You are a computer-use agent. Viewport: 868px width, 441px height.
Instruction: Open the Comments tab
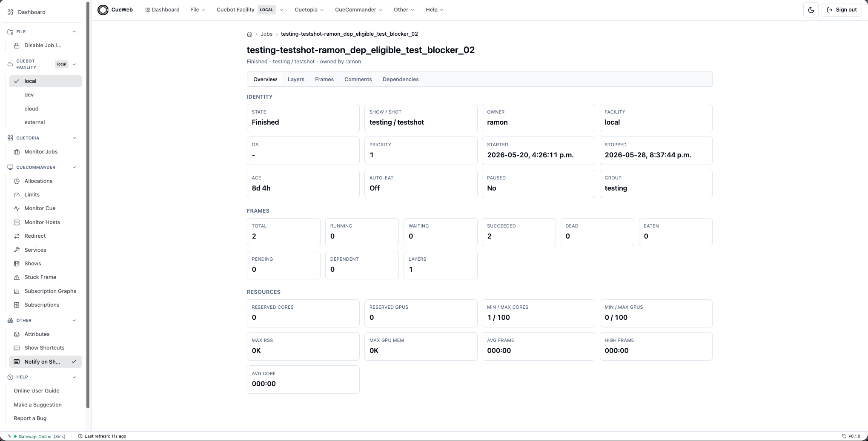point(358,80)
